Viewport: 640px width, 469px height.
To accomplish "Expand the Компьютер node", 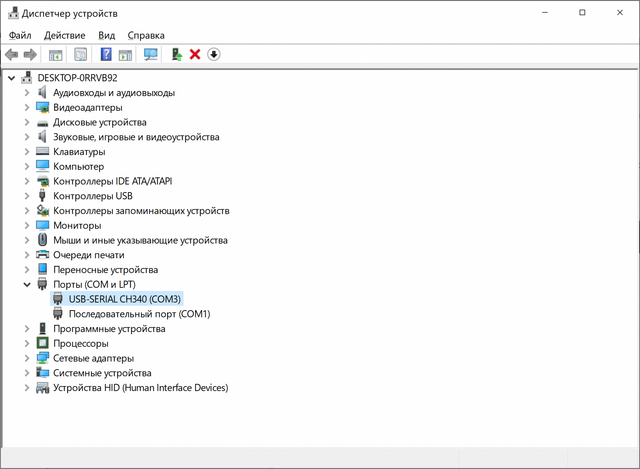I will (27, 166).
